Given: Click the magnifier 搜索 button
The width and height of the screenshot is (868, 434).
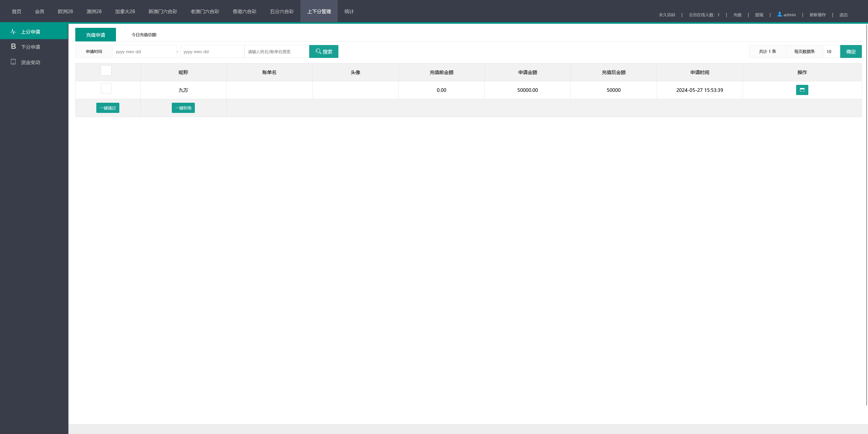Looking at the screenshot, I should [323, 52].
